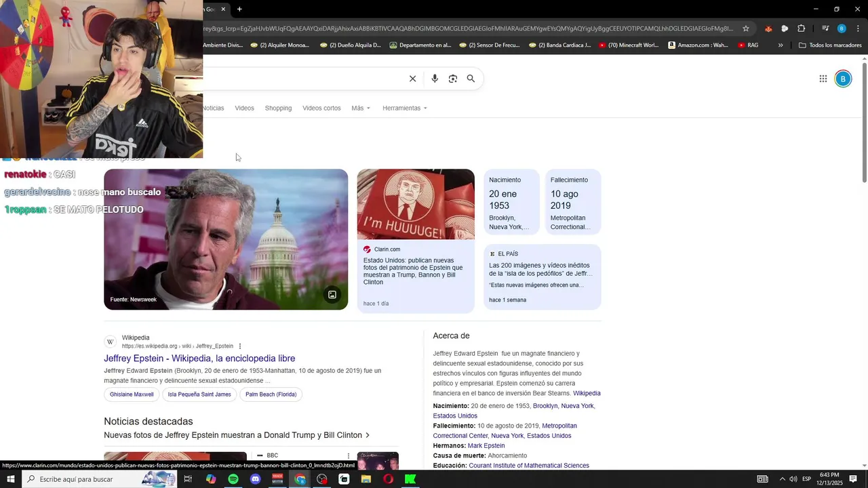Screen dimensions: 868x488
Task: Open the Amazon.com bookmark
Action: point(698,45)
